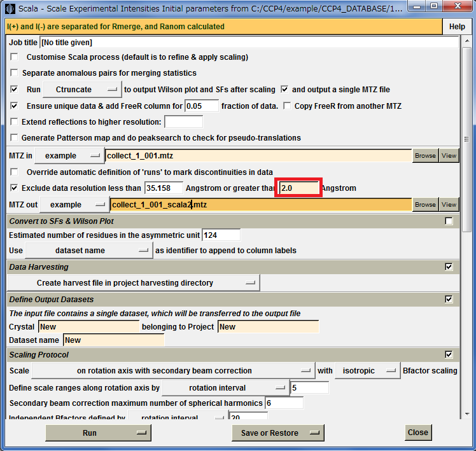Click the Run menu button

point(97,433)
